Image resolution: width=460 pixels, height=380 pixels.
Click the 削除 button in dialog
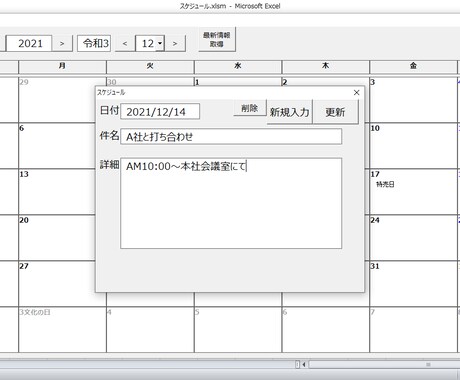(250, 108)
